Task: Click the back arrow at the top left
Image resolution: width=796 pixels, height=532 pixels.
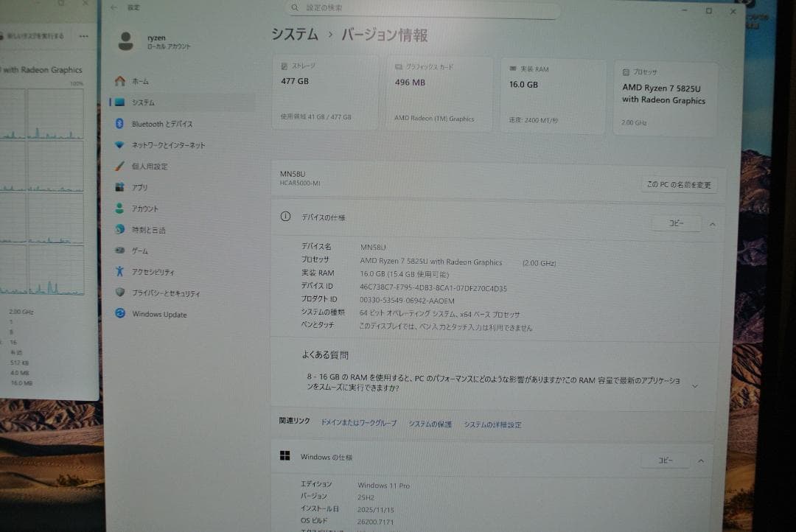Action: pyautogui.click(x=113, y=7)
